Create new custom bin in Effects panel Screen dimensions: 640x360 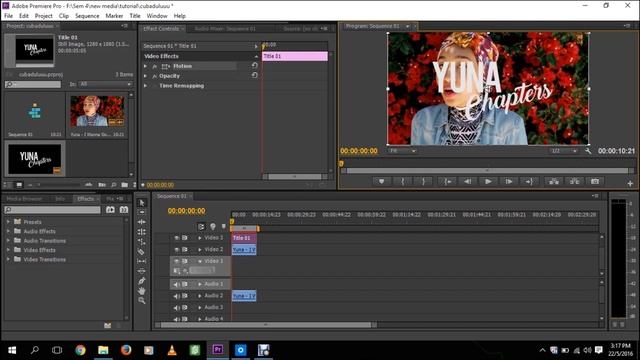pyautogui.click(x=107, y=326)
